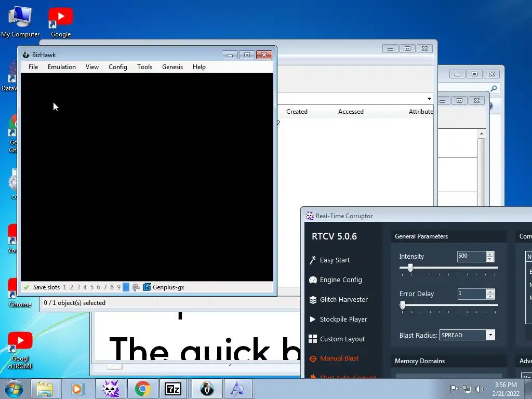
Task: Click the volume speaker icon in system tray
Action: (x=480, y=389)
